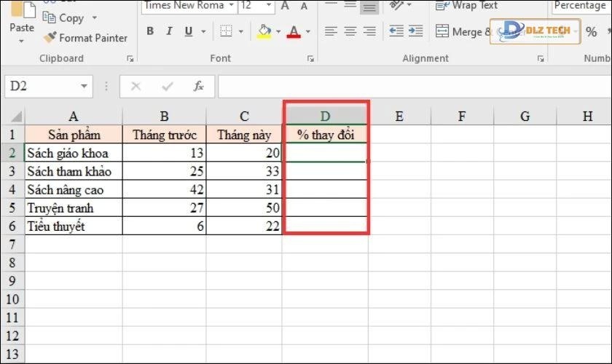Click inside the formula bar input

(x=408, y=86)
